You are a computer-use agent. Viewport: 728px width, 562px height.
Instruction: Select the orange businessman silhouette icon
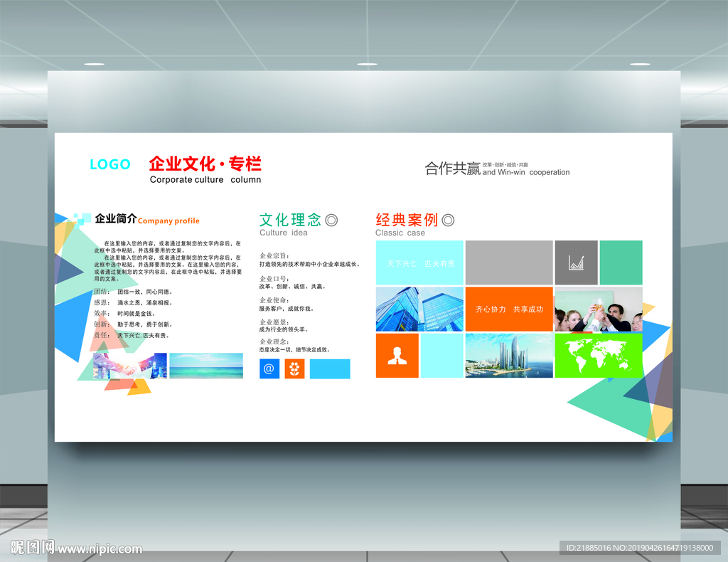(397, 356)
